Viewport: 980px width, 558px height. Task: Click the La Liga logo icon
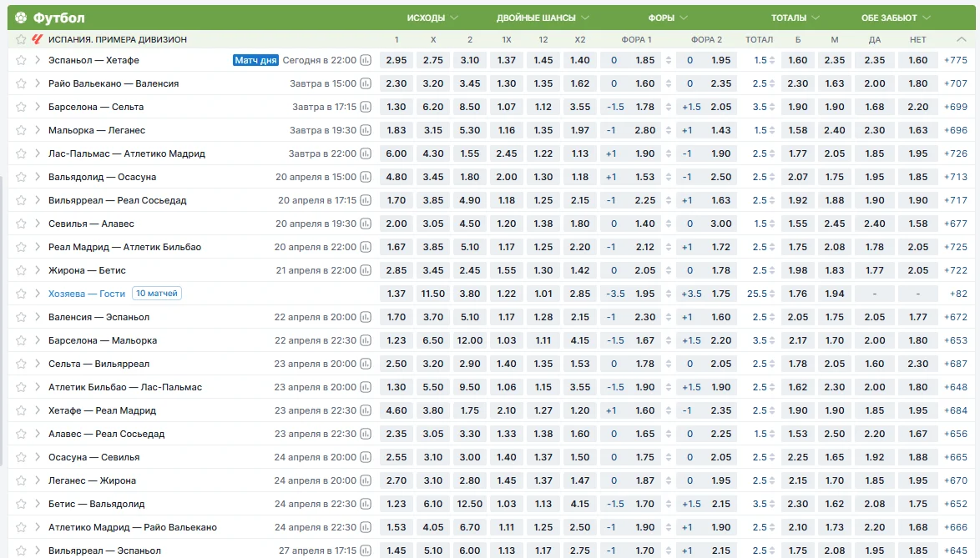[37, 39]
